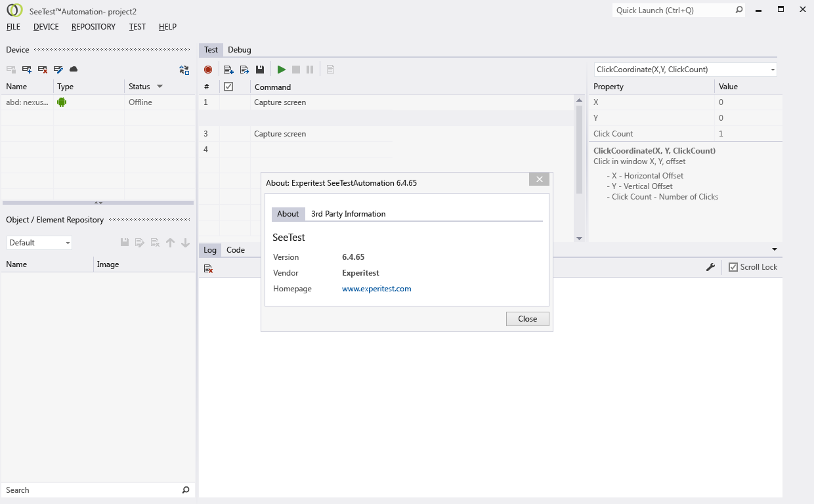The width and height of the screenshot is (814, 504).
Task: Click the repository Delete element icon
Action: (155, 243)
